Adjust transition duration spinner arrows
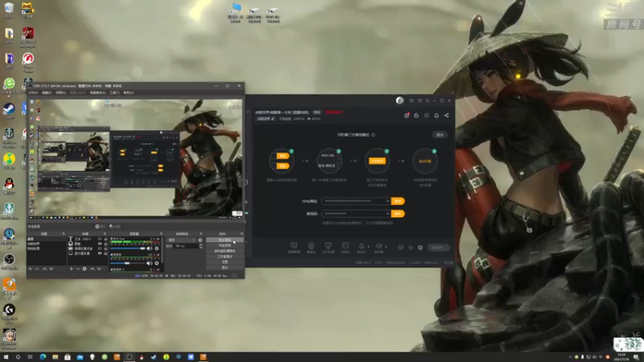This screenshot has width=644, height=362. point(200,246)
